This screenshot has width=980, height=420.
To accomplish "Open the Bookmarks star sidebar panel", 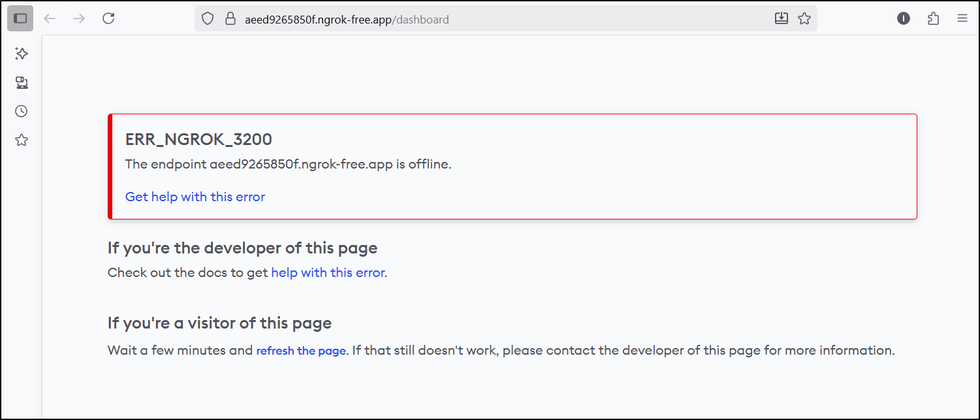I will 22,140.
